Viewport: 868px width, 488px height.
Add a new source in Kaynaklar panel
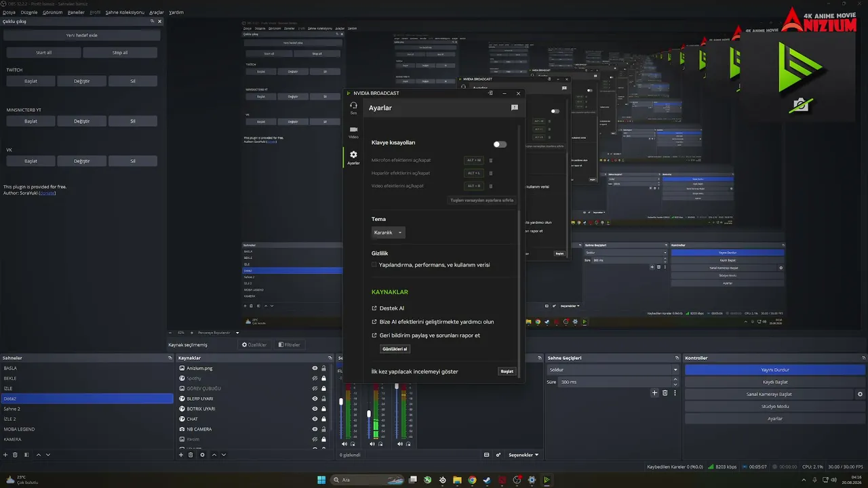[181, 455]
